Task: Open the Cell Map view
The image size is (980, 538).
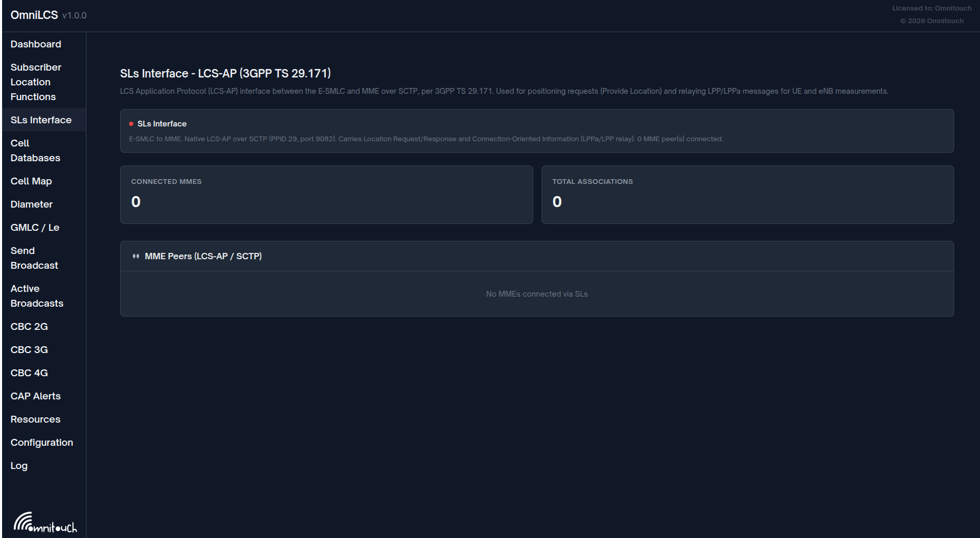Action: 31,181
